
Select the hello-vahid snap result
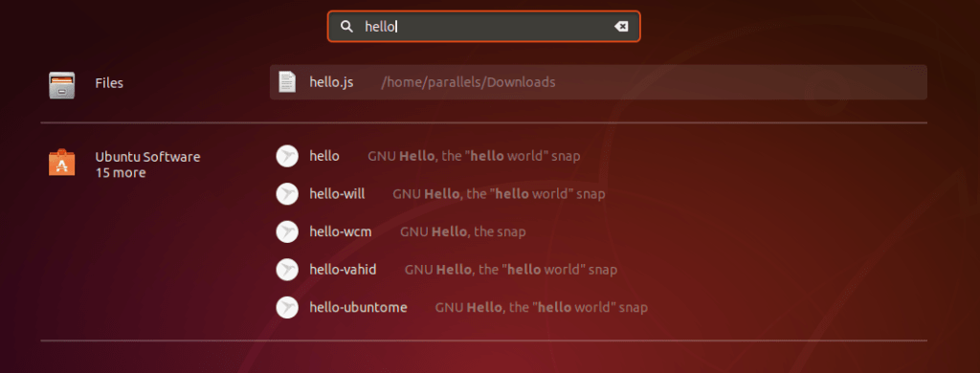[x=598, y=270]
